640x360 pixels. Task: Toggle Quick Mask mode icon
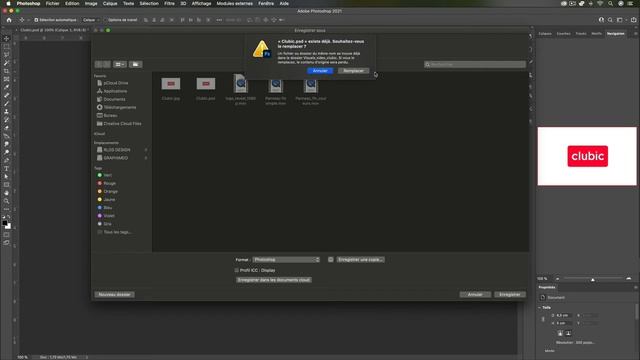[x=6, y=235]
